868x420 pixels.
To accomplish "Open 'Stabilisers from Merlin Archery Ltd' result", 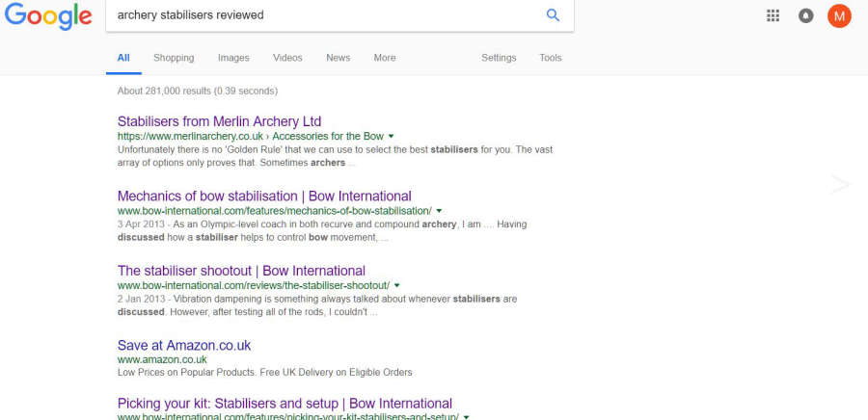I will pyautogui.click(x=219, y=121).
